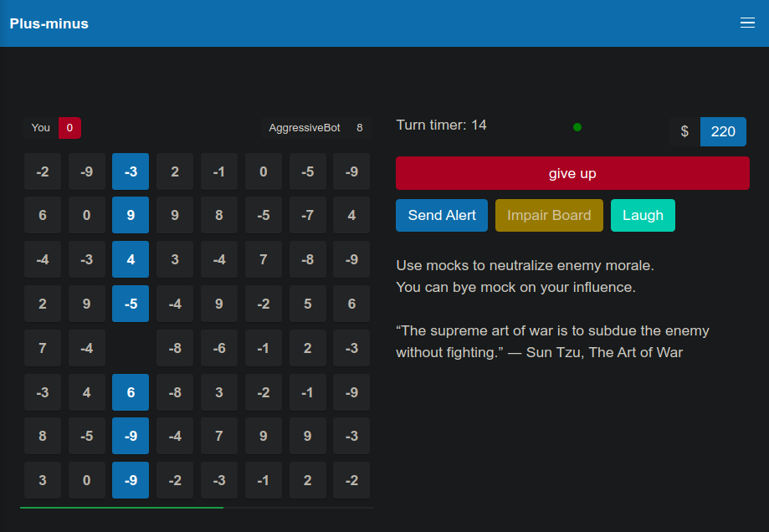The image size is (769, 532).
Task: Click the Turn timer text
Action: click(436, 124)
